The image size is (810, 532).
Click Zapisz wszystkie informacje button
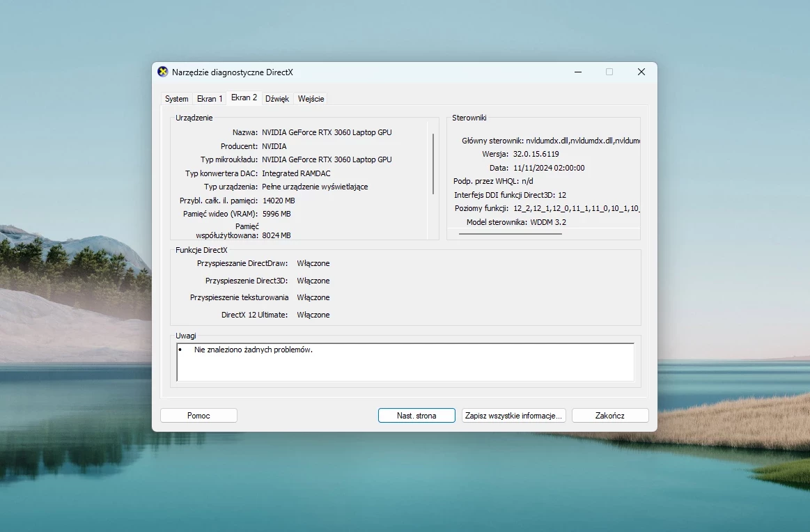[x=513, y=415]
